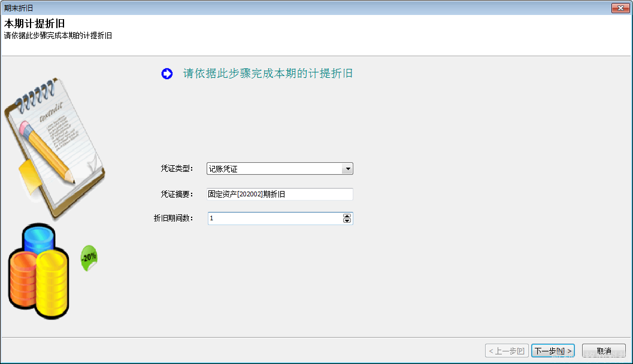Select the 记账凭证 combo box field

(x=274, y=169)
